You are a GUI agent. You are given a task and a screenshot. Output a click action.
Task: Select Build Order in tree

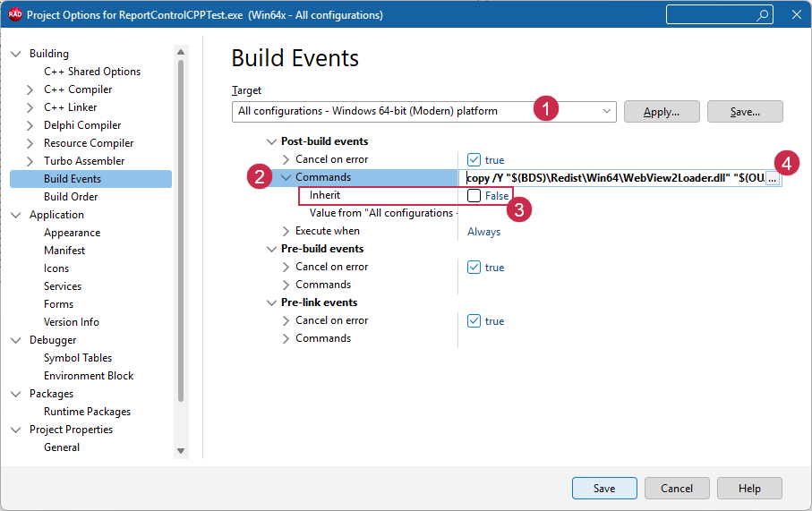click(71, 197)
